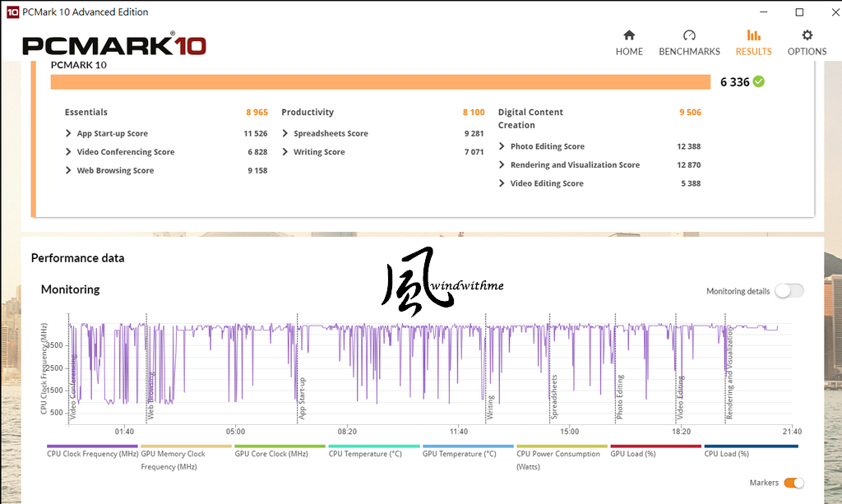842x504 pixels.
Task: Click the purple CPU Clock Frequency color bar
Action: click(x=92, y=446)
